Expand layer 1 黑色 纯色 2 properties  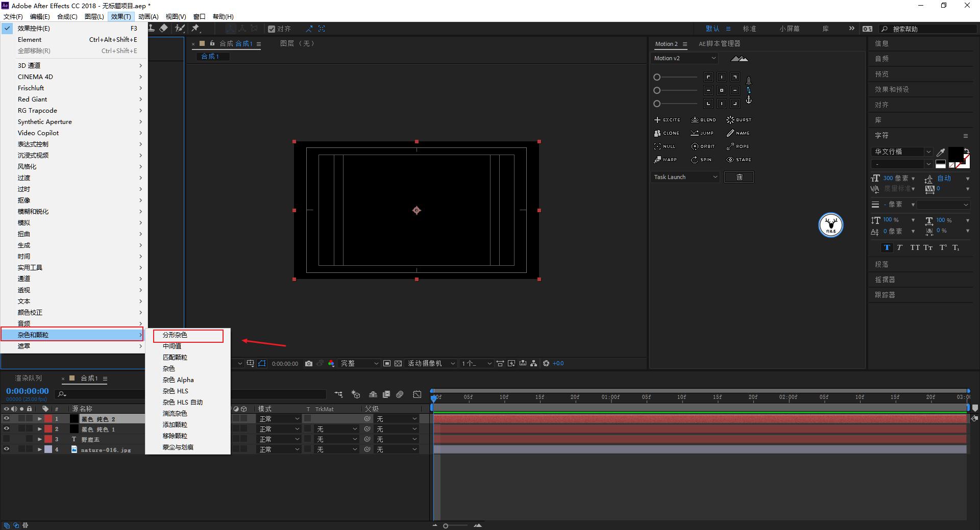tap(39, 419)
